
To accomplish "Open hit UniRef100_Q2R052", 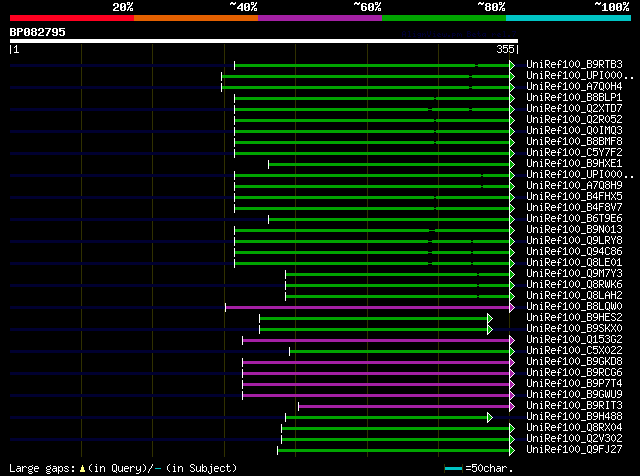I will pyautogui.click(x=574, y=120).
